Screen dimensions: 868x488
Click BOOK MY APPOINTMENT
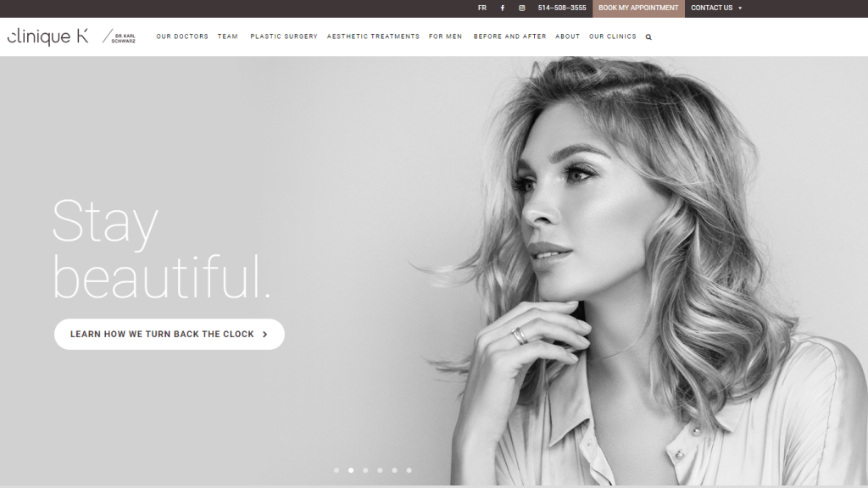[638, 8]
